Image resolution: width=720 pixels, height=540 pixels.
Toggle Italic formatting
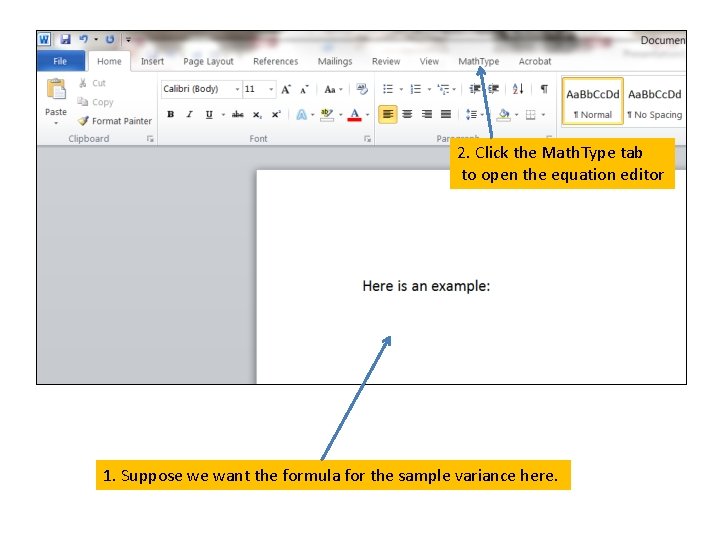pos(189,114)
